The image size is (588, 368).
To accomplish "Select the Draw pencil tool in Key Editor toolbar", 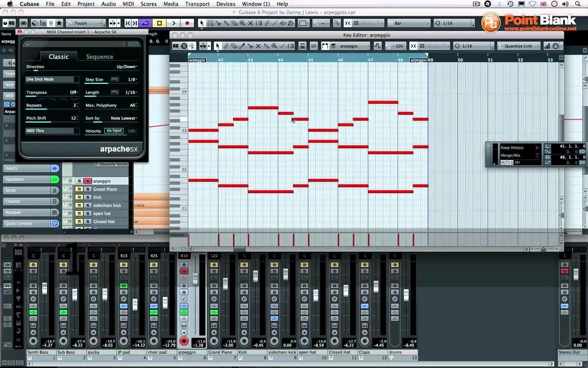I will [226, 46].
